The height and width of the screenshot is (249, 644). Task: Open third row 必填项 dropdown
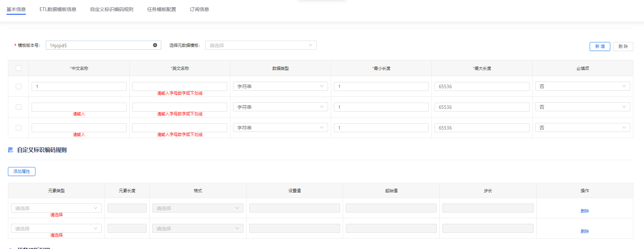point(583,128)
